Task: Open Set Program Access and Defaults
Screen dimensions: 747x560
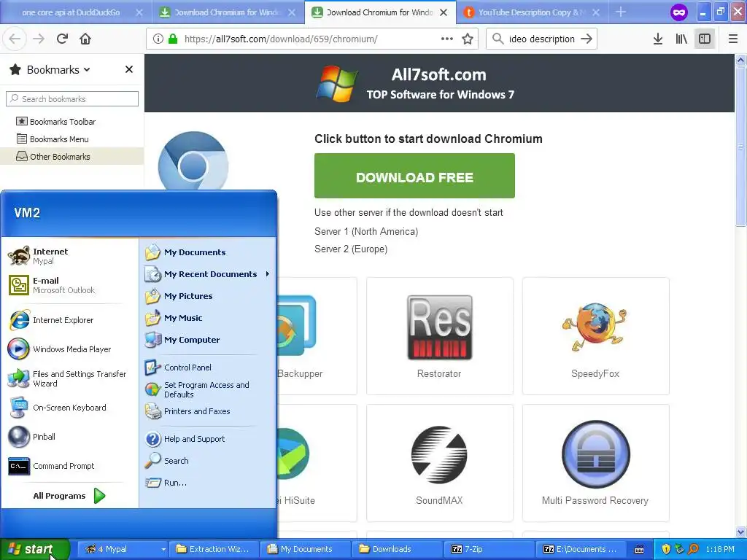Action: tap(207, 389)
